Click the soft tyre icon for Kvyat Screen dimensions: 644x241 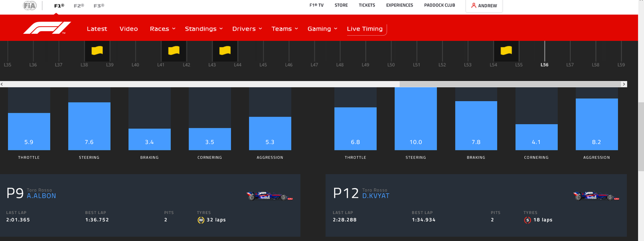click(x=527, y=220)
